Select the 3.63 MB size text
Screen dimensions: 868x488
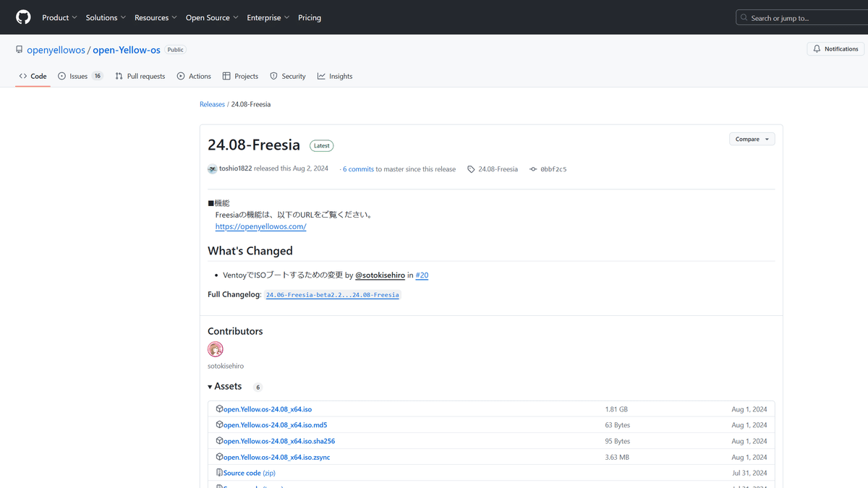click(617, 457)
